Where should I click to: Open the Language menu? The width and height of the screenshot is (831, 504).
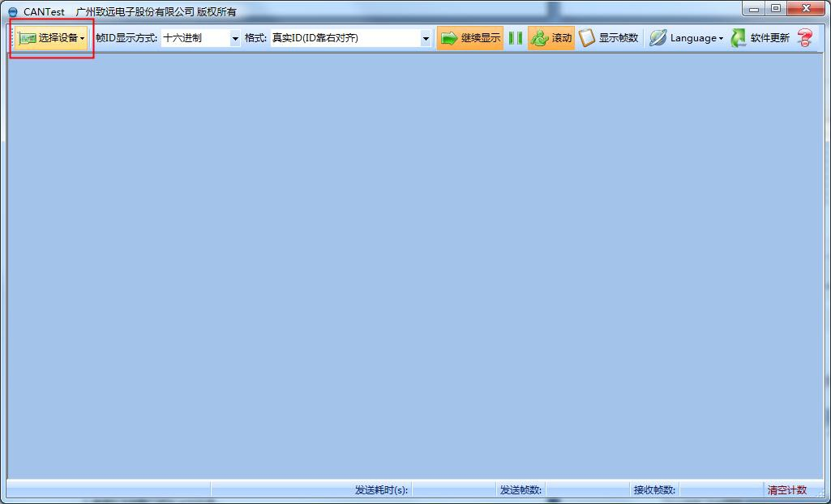686,38
